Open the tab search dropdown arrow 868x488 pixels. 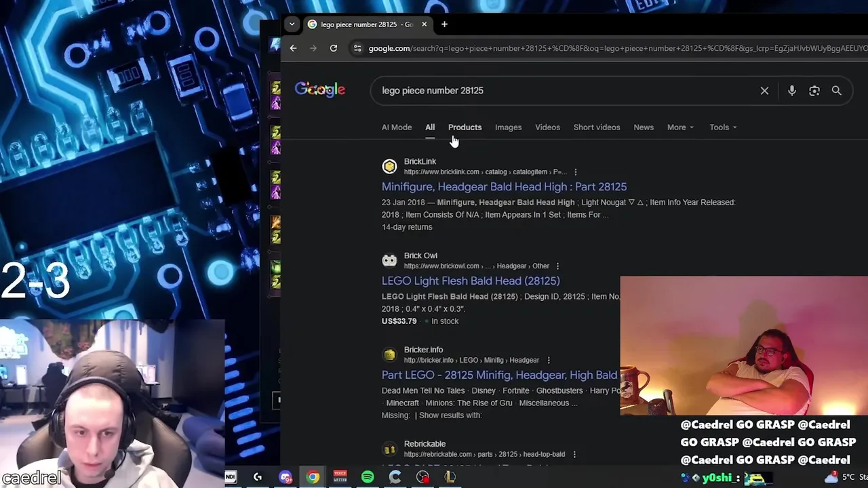(292, 24)
